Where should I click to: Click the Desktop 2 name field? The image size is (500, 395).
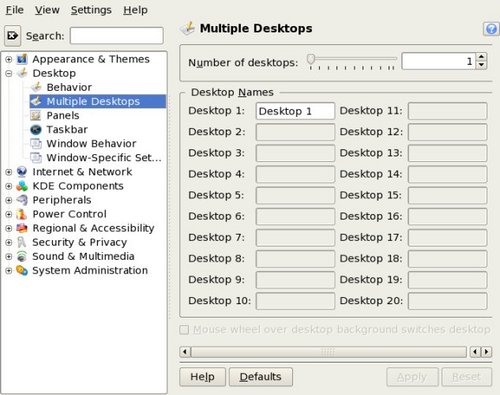pyautogui.click(x=295, y=132)
